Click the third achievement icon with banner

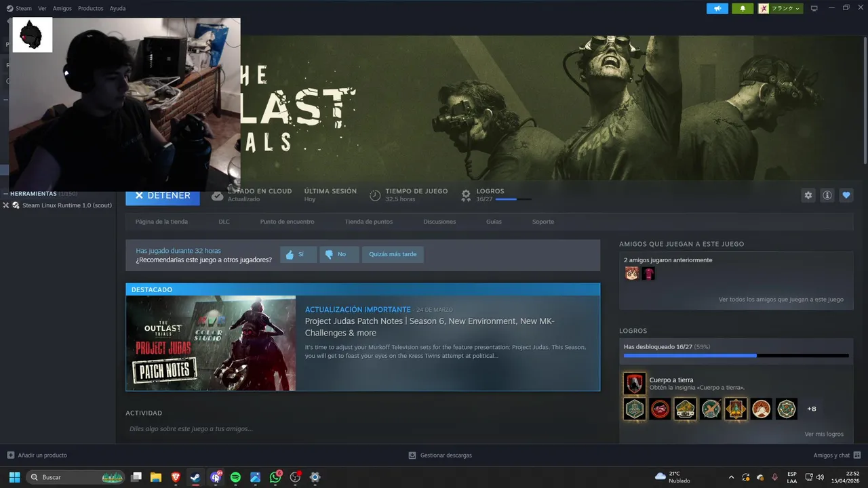pos(685,409)
